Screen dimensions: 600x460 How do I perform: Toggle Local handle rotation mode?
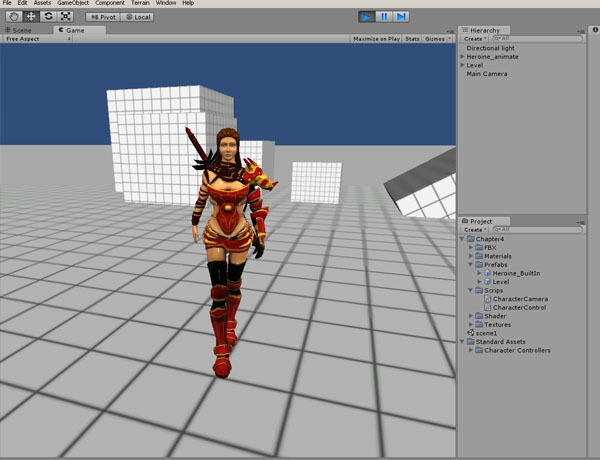pos(138,17)
